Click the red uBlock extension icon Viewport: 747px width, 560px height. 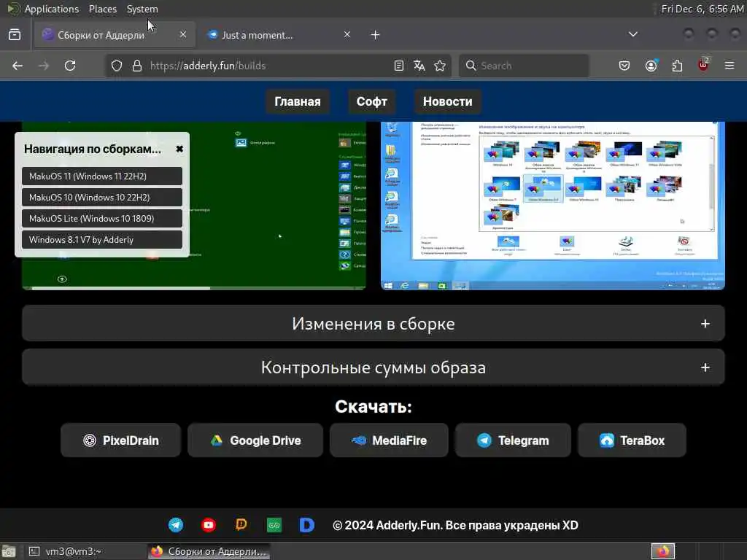click(703, 65)
